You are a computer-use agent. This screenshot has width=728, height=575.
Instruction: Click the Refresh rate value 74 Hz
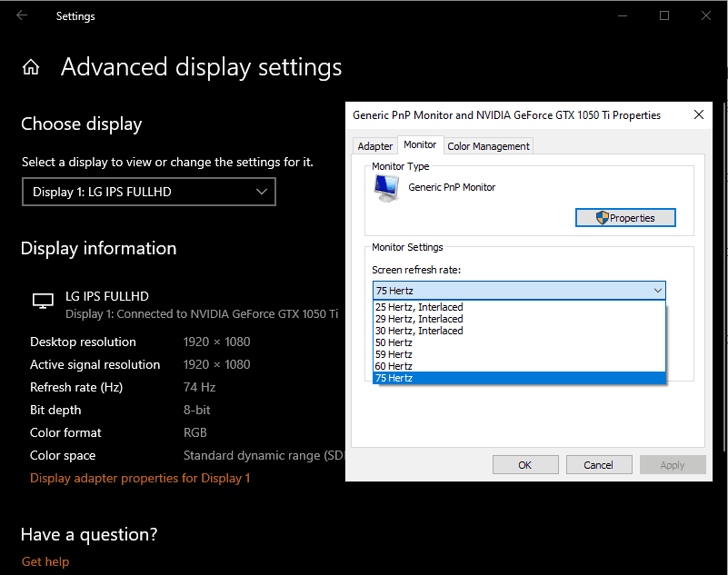[200, 387]
